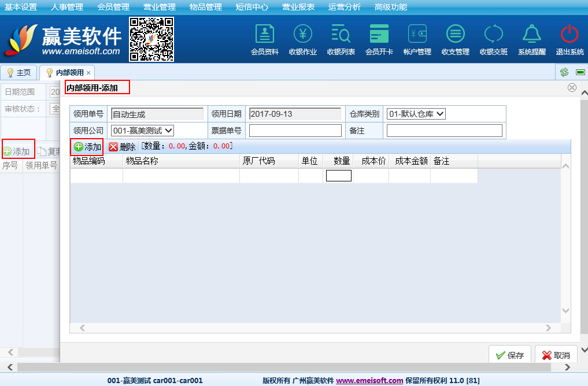Click the 票据单号 input field

[x=295, y=131]
